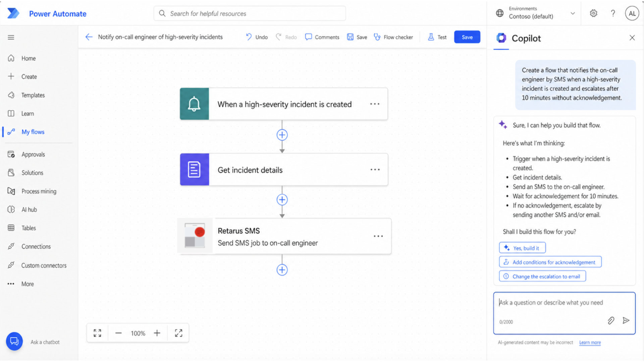Click Redo in the toolbar
Viewport: 644px width, 362px height.
(286, 37)
